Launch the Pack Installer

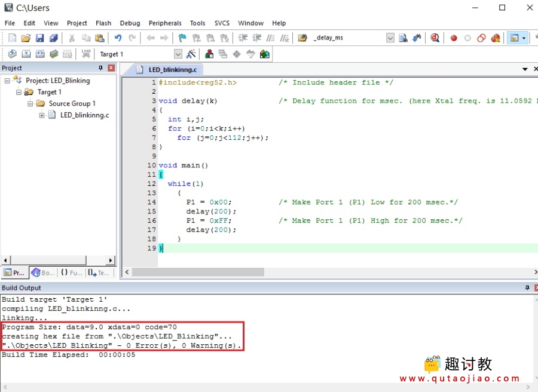coord(265,54)
